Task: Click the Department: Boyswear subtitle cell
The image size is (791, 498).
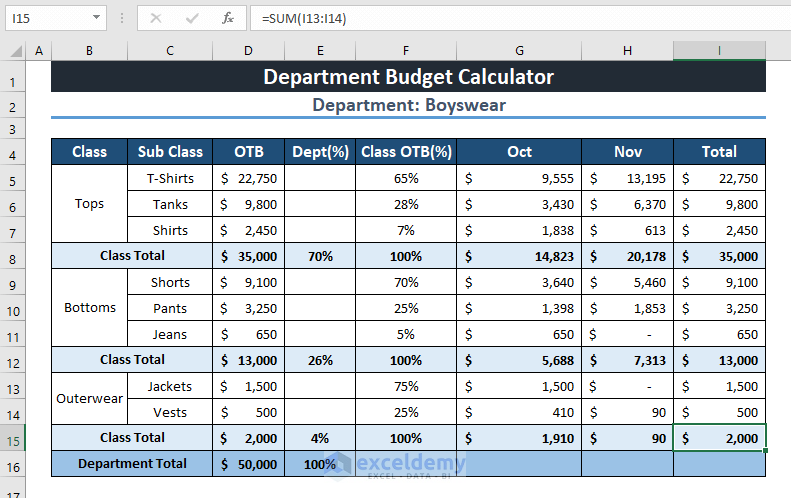Action: pyautogui.click(x=408, y=105)
